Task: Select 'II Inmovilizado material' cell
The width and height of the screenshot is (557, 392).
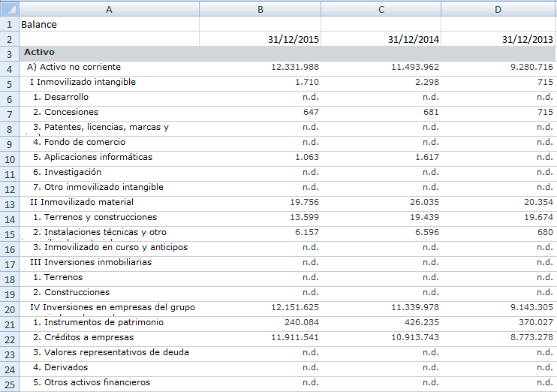Action: (109, 204)
